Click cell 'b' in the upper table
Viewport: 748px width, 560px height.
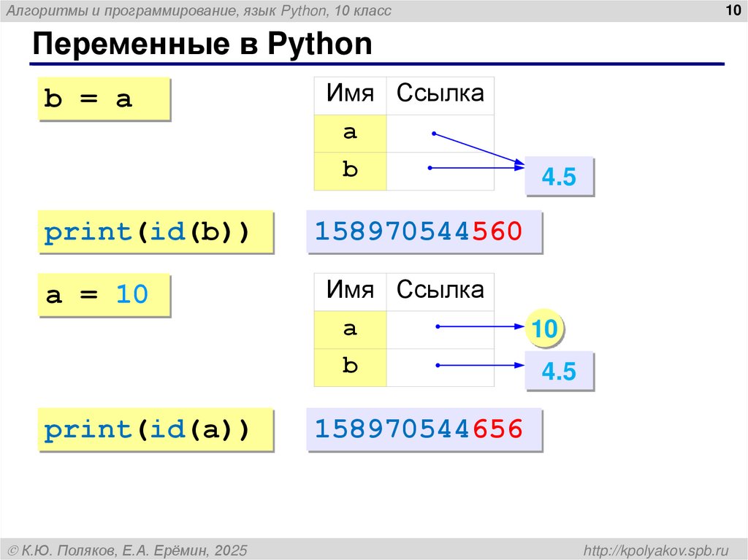click(350, 172)
